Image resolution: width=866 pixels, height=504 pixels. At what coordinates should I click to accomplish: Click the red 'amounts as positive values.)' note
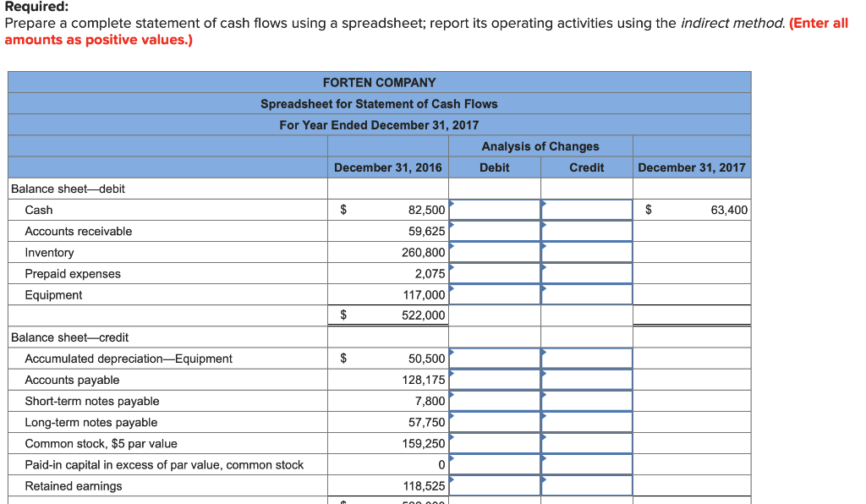98,40
